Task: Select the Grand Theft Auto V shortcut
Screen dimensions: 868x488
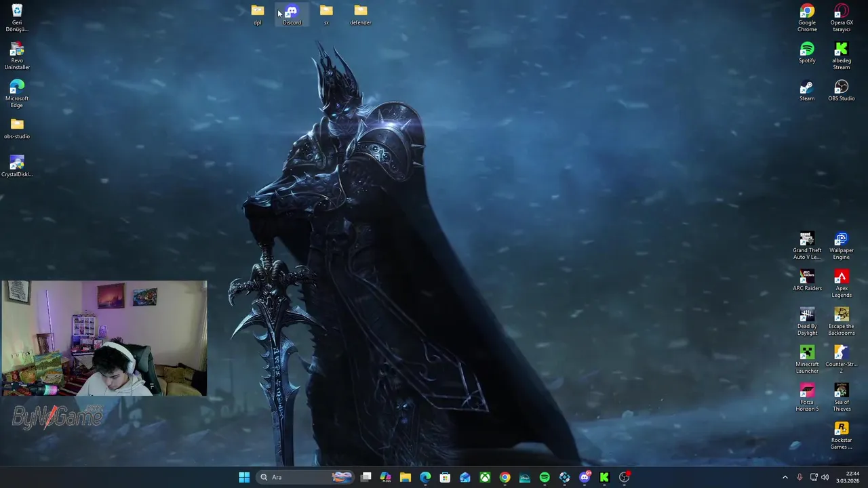Action: 807,245
